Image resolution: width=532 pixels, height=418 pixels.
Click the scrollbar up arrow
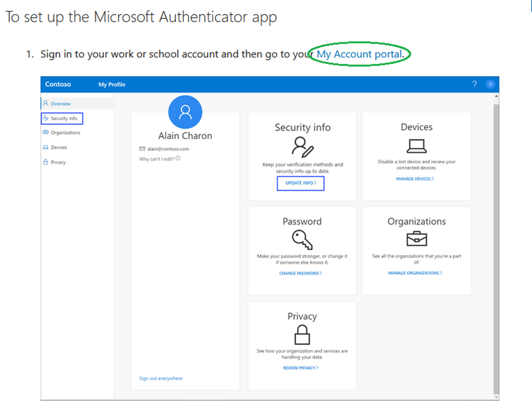coord(496,96)
